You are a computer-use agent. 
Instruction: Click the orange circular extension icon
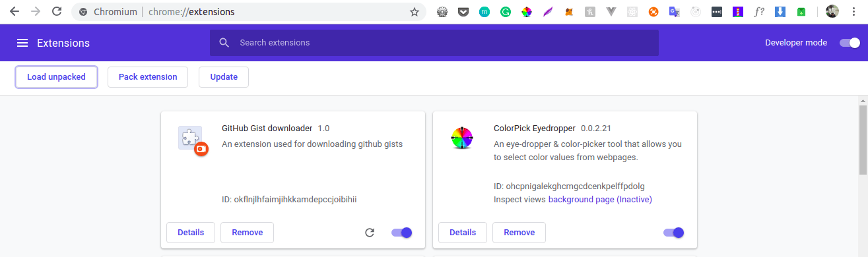point(653,12)
